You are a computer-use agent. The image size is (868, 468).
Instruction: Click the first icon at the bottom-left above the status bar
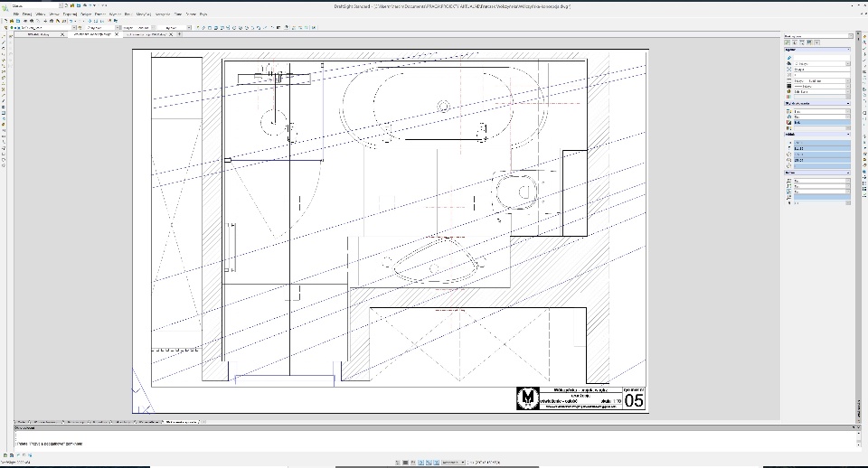[x=5, y=455]
